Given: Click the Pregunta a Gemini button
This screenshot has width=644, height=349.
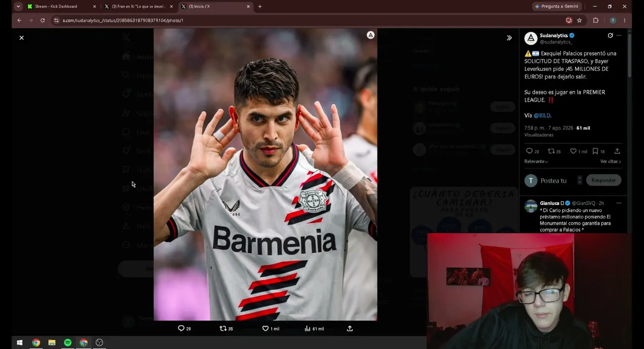Looking at the screenshot, I should pyautogui.click(x=556, y=6).
